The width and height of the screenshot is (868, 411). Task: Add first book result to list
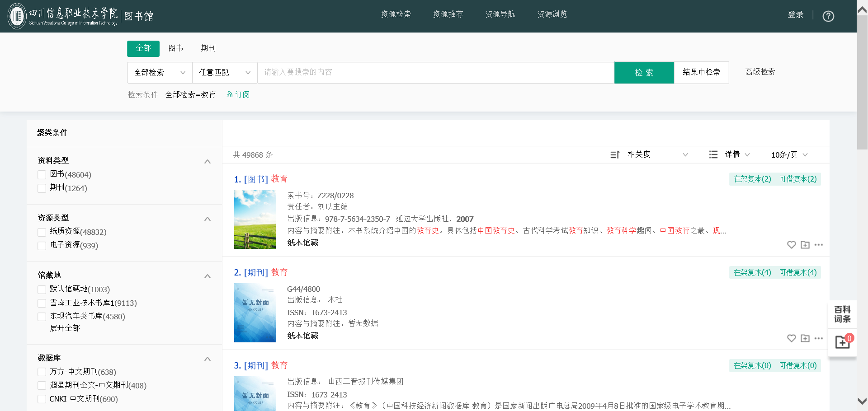pyautogui.click(x=805, y=245)
